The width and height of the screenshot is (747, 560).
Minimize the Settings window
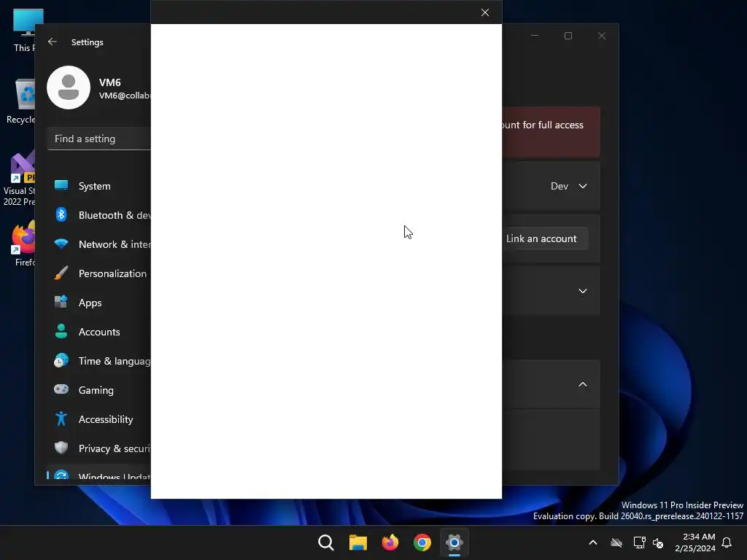pos(535,36)
